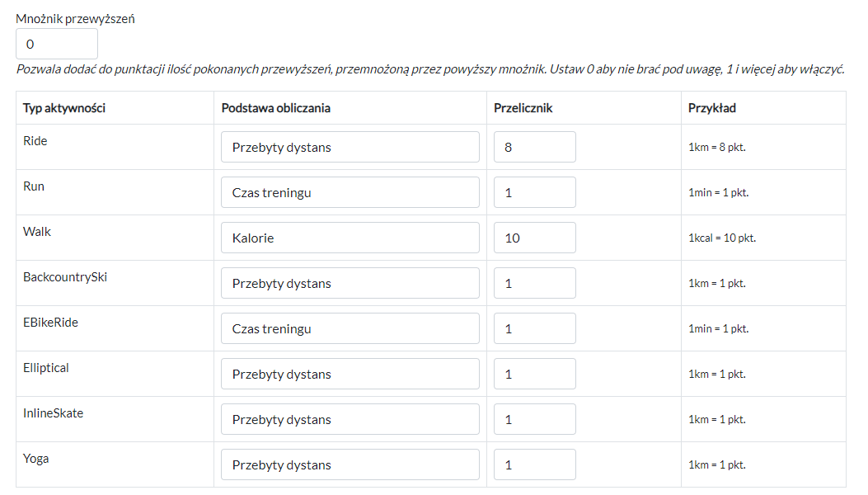Focus the BackcountrySki Przelicznik input
Screen dimensions: 868x495
(534, 283)
